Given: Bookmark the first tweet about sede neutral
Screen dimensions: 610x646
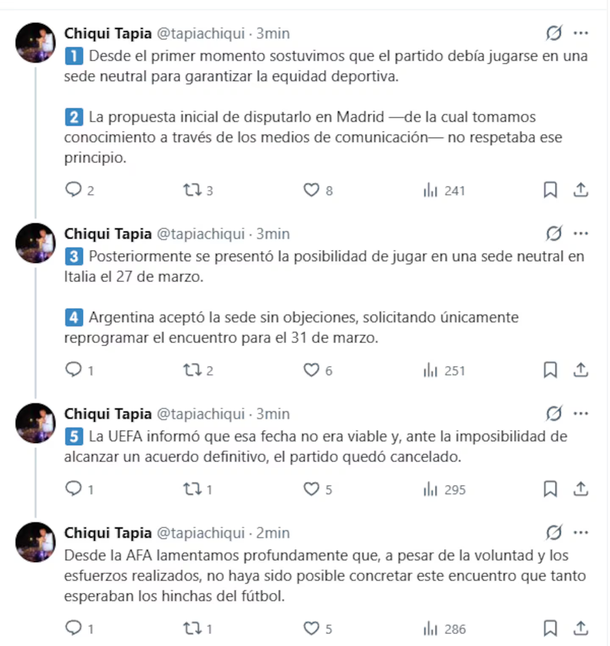Looking at the screenshot, I should tap(549, 190).
